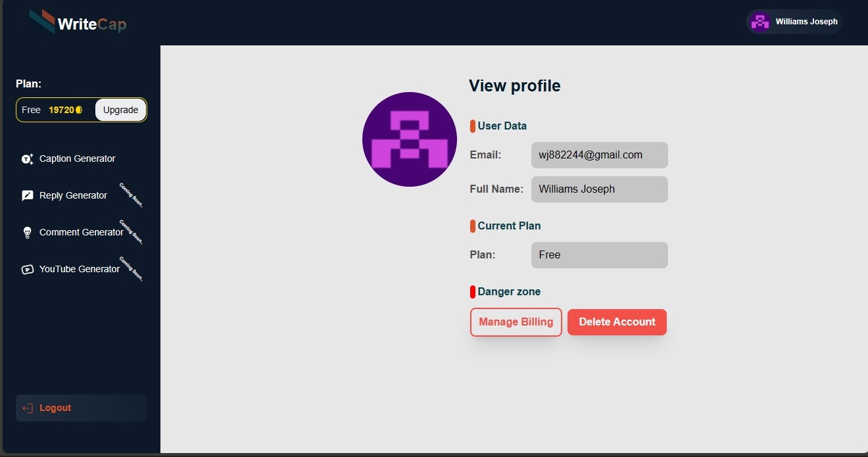Open Reply Generator menu item

82,195
